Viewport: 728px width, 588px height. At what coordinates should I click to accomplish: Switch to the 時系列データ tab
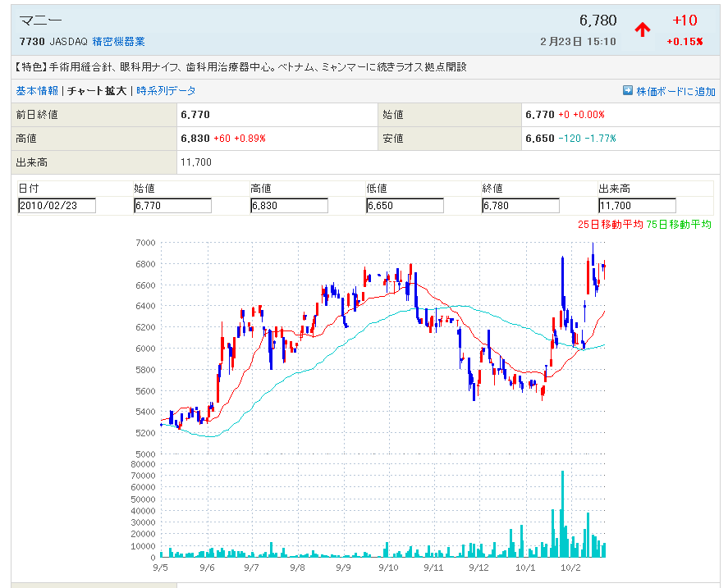[166, 91]
